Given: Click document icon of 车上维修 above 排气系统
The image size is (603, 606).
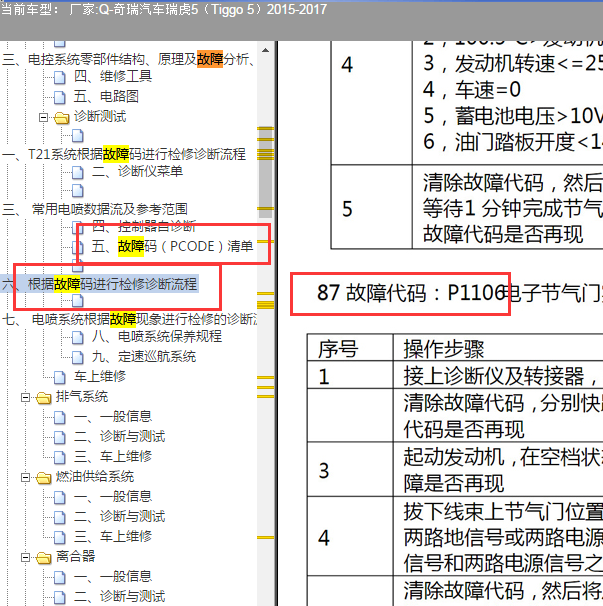Looking at the screenshot, I should click(x=60, y=377).
